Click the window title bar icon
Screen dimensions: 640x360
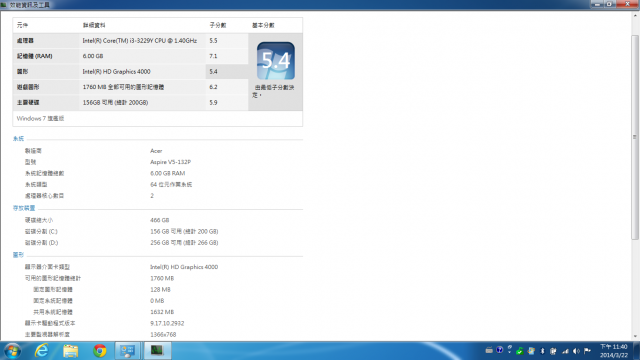pos(4,4)
